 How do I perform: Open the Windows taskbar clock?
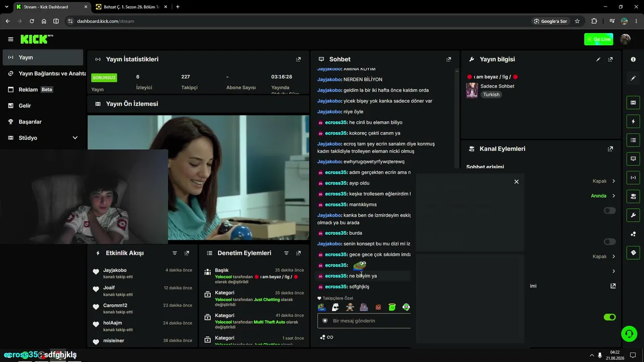click(x=615, y=355)
